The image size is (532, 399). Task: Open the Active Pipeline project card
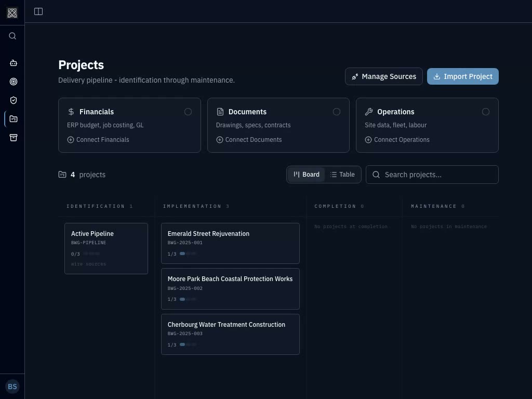(106, 248)
